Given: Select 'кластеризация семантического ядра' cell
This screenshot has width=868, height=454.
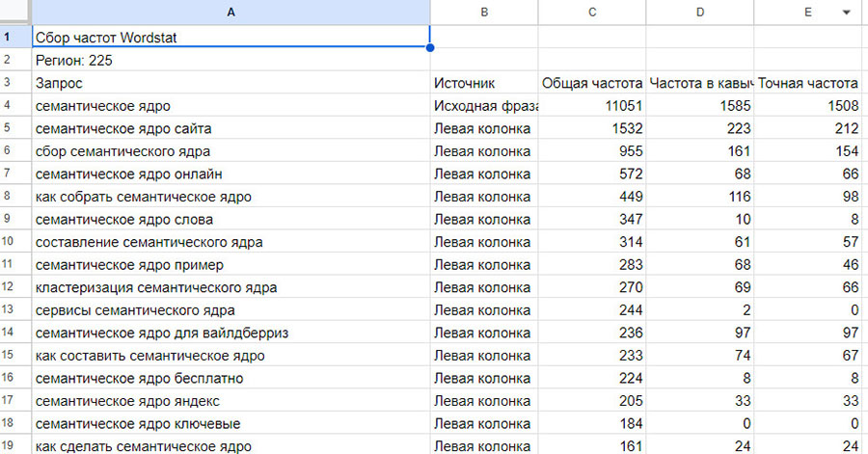Looking at the screenshot, I should (231, 287).
